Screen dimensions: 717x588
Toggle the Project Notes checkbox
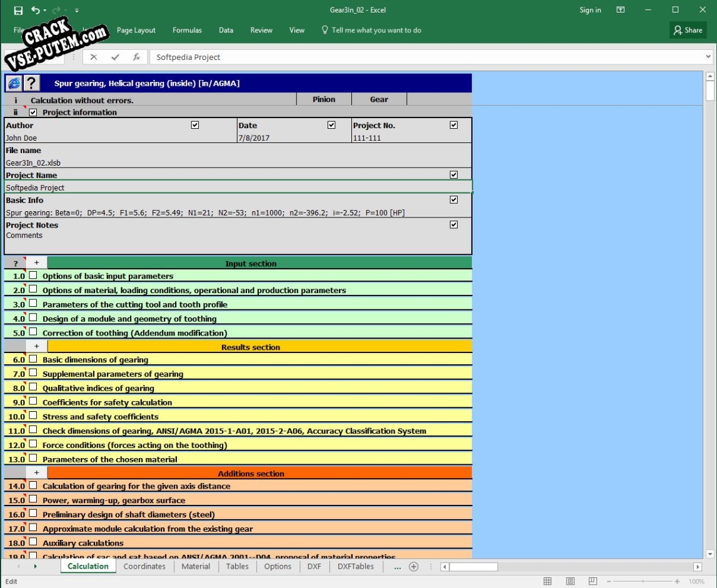coord(454,224)
